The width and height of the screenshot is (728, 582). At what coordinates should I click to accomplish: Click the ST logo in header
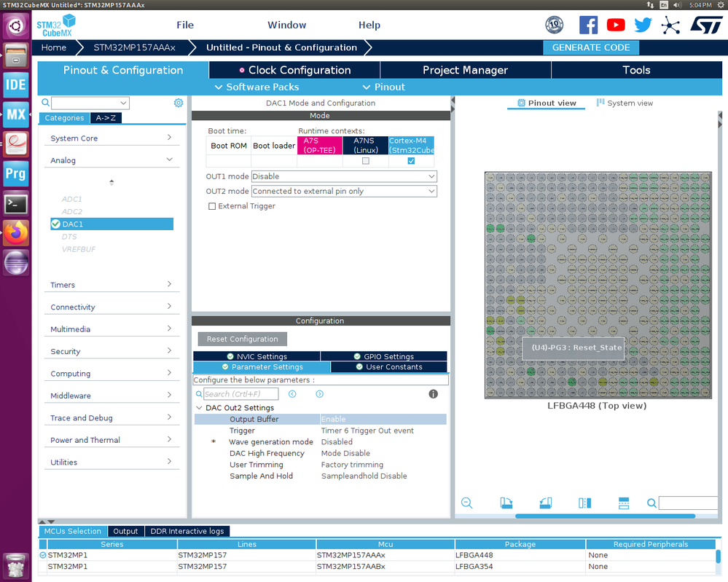point(706,25)
